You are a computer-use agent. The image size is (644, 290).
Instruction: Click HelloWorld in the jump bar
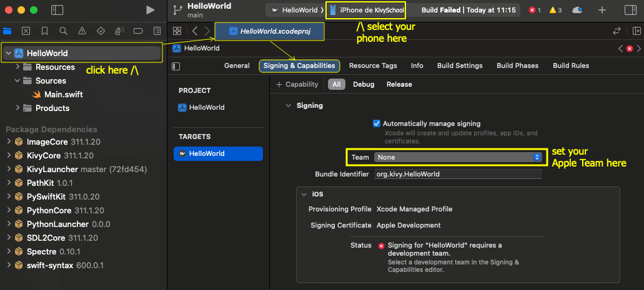[196, 49]
